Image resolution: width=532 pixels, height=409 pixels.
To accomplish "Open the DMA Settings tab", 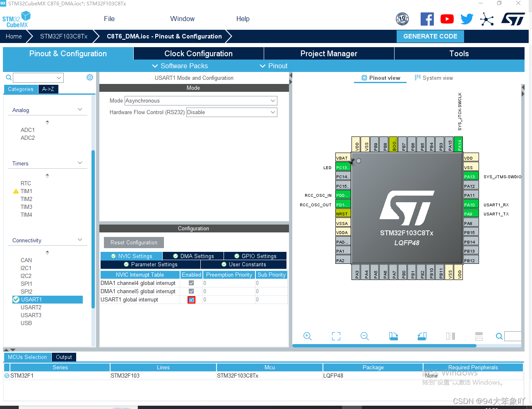I will (x=193, y=256).
